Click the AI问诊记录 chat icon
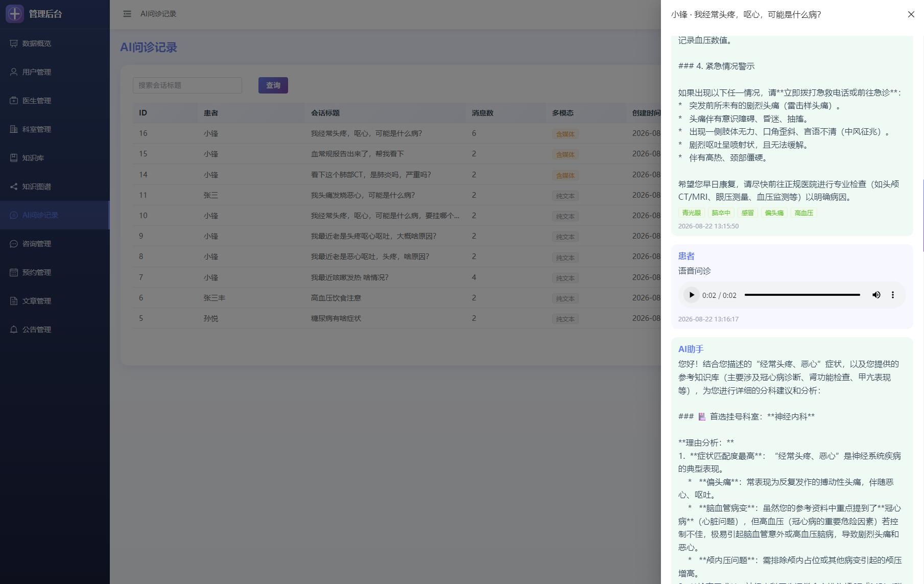The width and height of the screenshot is (924, 584). (x=14, y=215)
